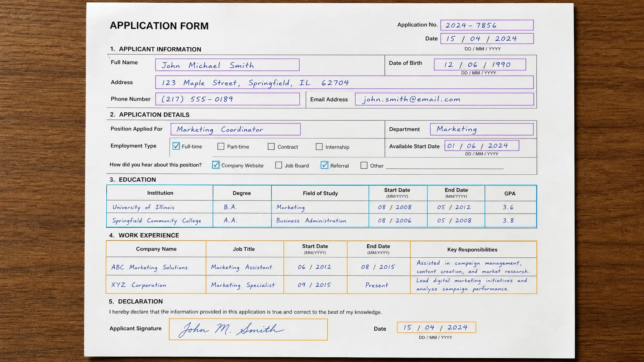This screenshot has height=362, width=644.
Task: Click the 'Assisted in campaign management' responsibilities cell
Action: coord(473,267)
